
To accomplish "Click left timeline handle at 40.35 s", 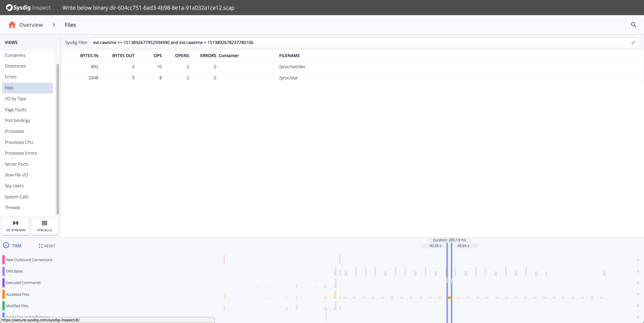I will coord(447,282).
